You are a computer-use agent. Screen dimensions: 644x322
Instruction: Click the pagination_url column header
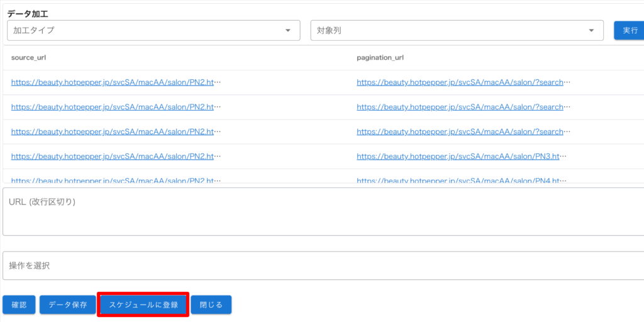[380, 58]
